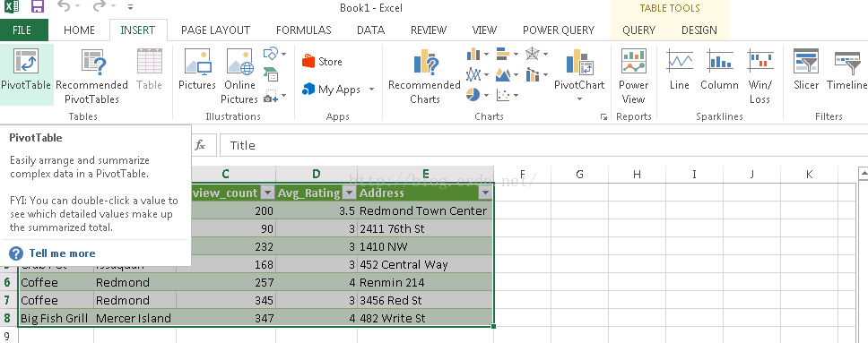868x343 pixels.
Task: Open the Address column filter dropdown
Action: pyautogui.click(x=485, y=193)
